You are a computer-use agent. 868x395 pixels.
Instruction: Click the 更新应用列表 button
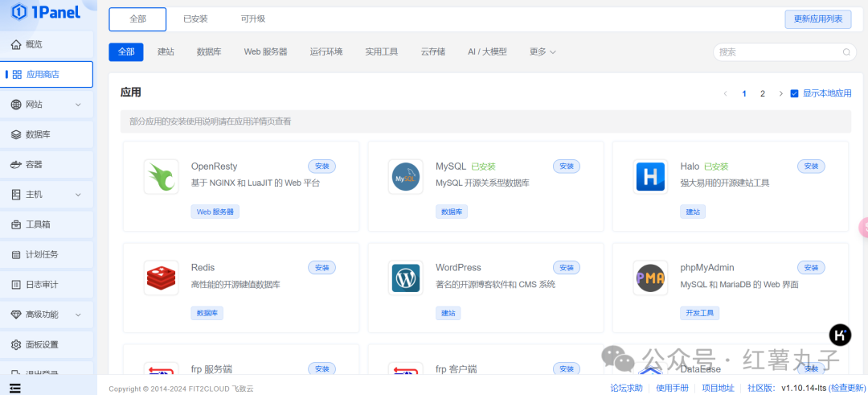coord(817,19)
